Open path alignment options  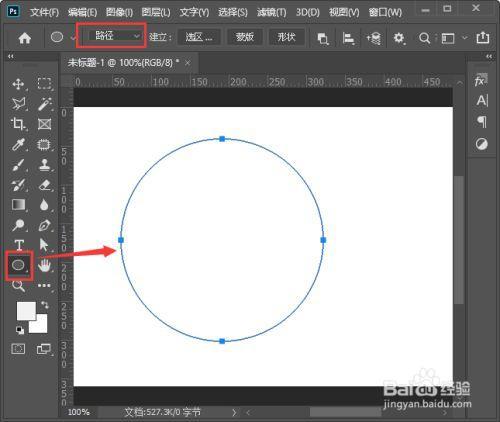click(x=348, y=38)
